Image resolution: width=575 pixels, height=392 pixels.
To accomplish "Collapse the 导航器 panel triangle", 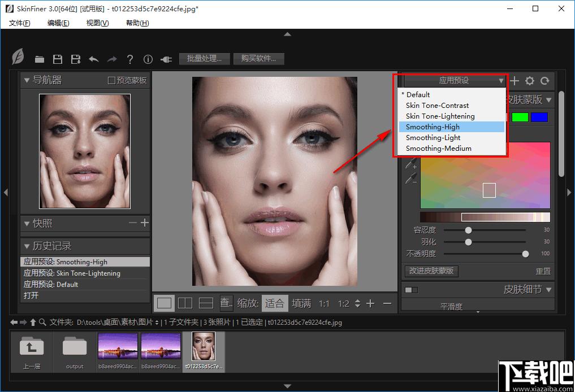I will [x=27, y=80].
